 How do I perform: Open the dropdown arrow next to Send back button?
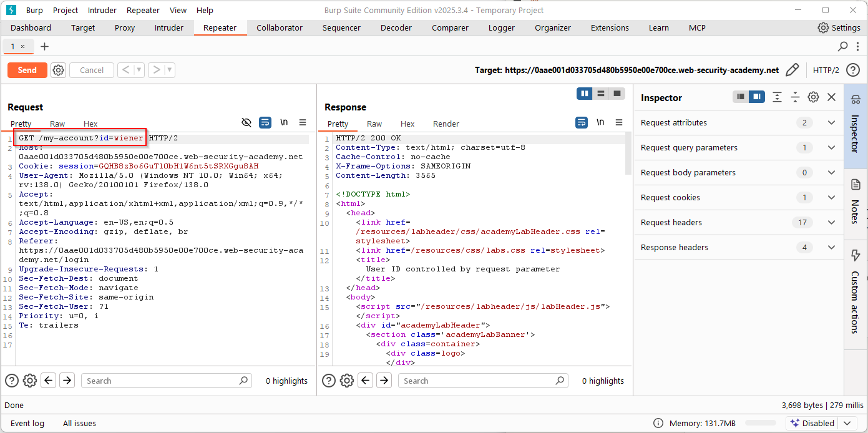tap(139, 70)
